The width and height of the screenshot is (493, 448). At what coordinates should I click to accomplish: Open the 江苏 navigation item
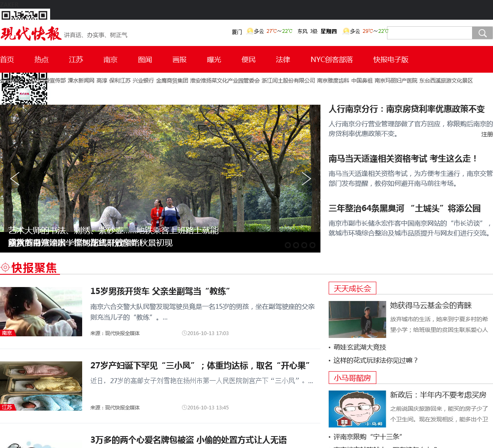click(76, 60)
